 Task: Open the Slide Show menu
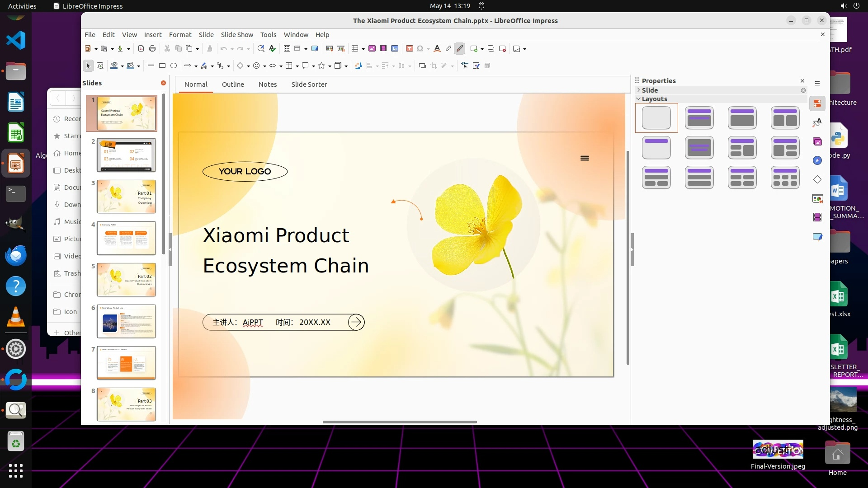tap(237, 35)
